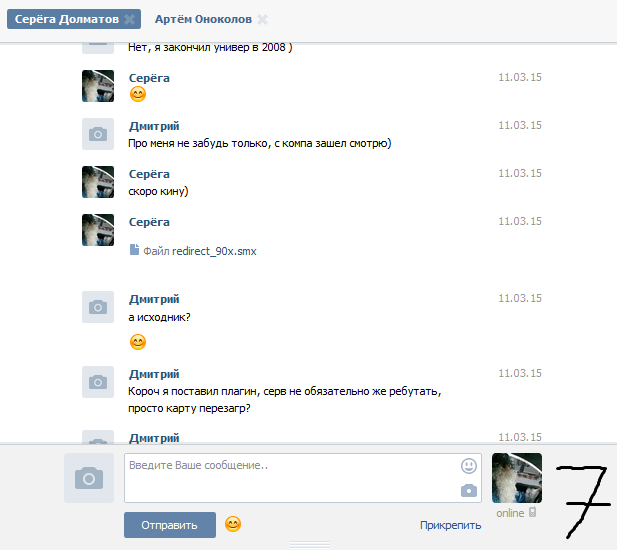Click your own camera placeholder avatar near input
This screenshot has height=550, width=617.
coord(89,478)
